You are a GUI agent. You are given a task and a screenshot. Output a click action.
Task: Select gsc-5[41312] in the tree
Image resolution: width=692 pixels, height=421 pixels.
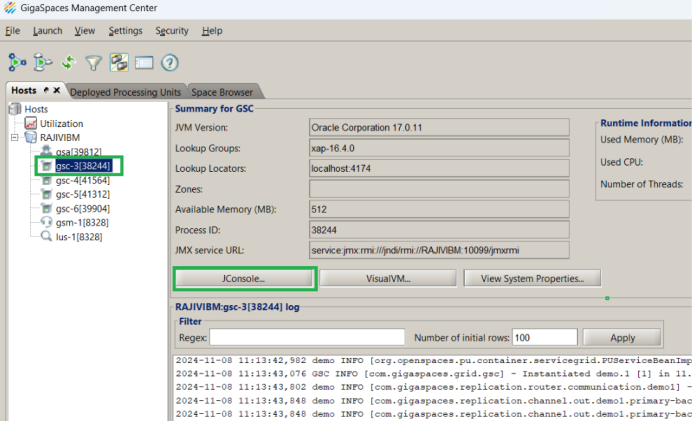click(83, 194)
